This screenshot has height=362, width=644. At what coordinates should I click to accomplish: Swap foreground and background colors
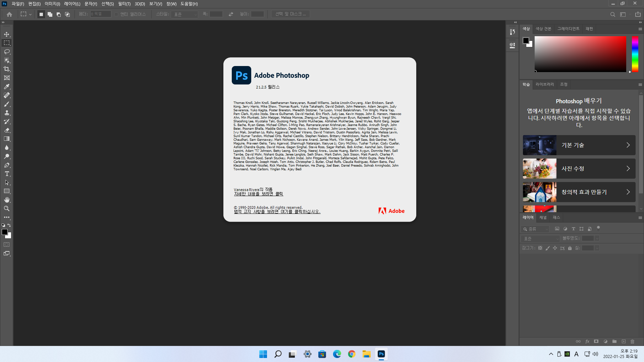9,225
